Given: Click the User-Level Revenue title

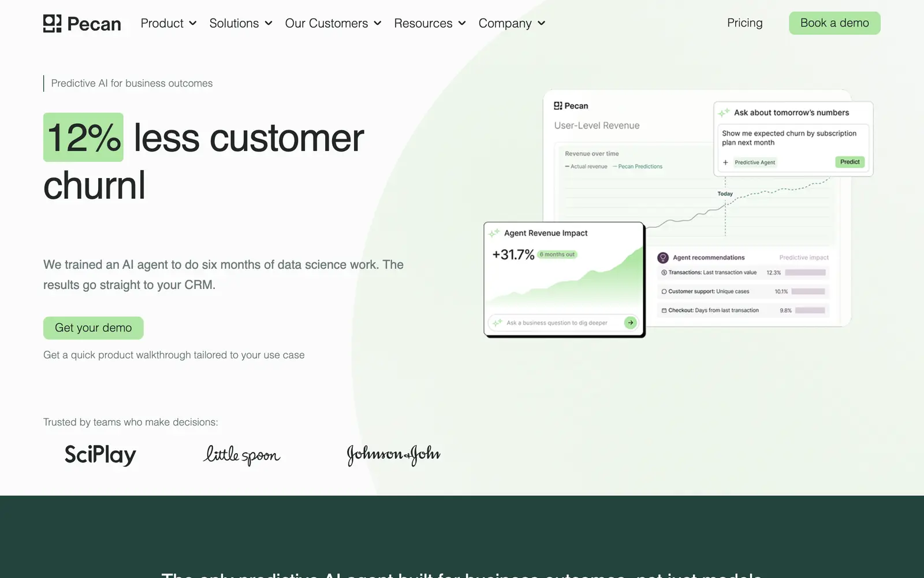Looking at the screenshot, I should click(x=597, y=125).
